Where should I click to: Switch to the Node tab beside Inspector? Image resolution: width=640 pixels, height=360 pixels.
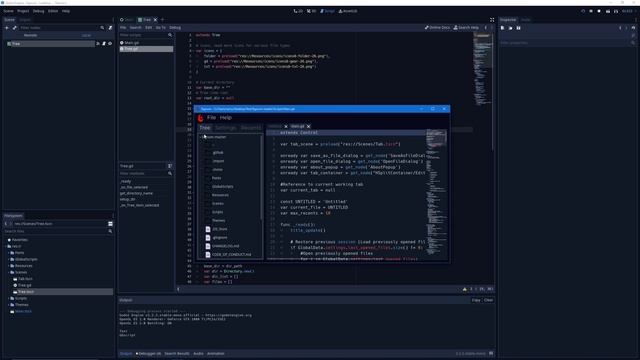(x=526, y=20)
